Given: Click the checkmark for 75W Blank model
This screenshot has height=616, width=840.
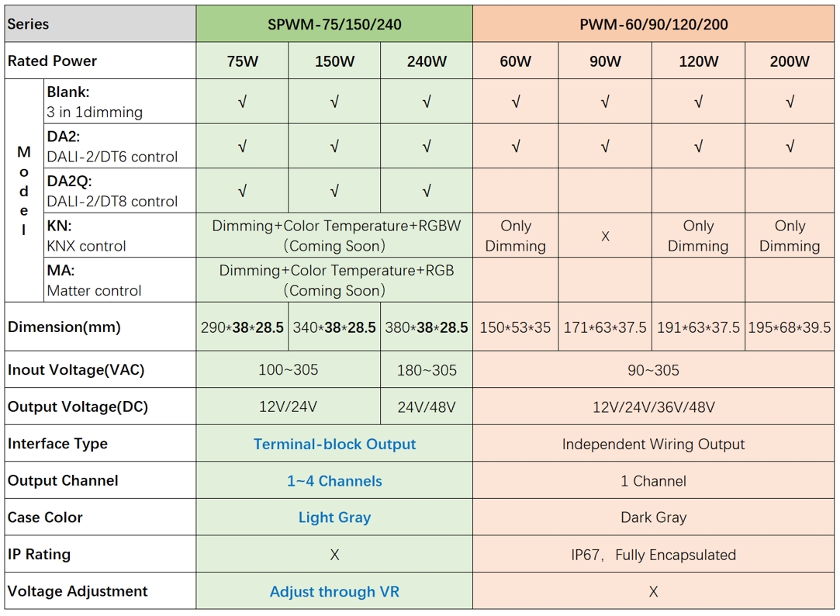Looking at the screenshot, I should click(x=242, y=102).
